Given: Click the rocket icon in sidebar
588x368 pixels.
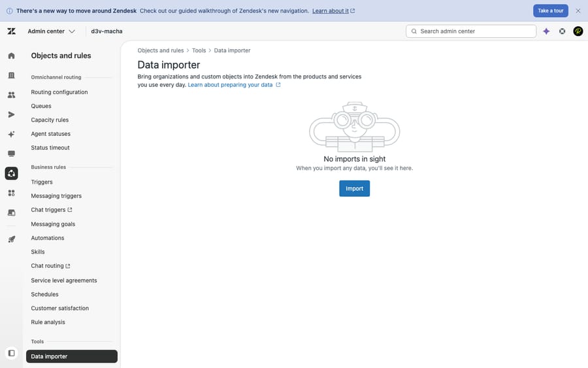Looking at the screenshot, I should [x=12, y=239].
